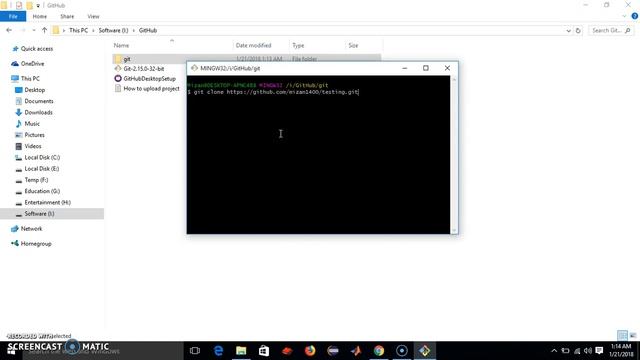Select Software (I:) drive

point(52,213)
